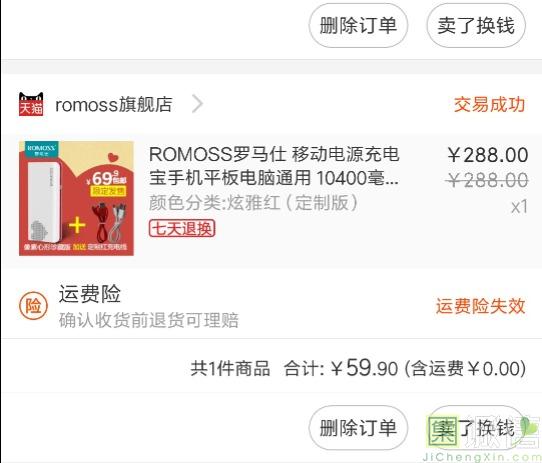Screen dimensions: 542x463
Task: Tap the struck-through ¥288.00 original price
Action: click(487, 180)
